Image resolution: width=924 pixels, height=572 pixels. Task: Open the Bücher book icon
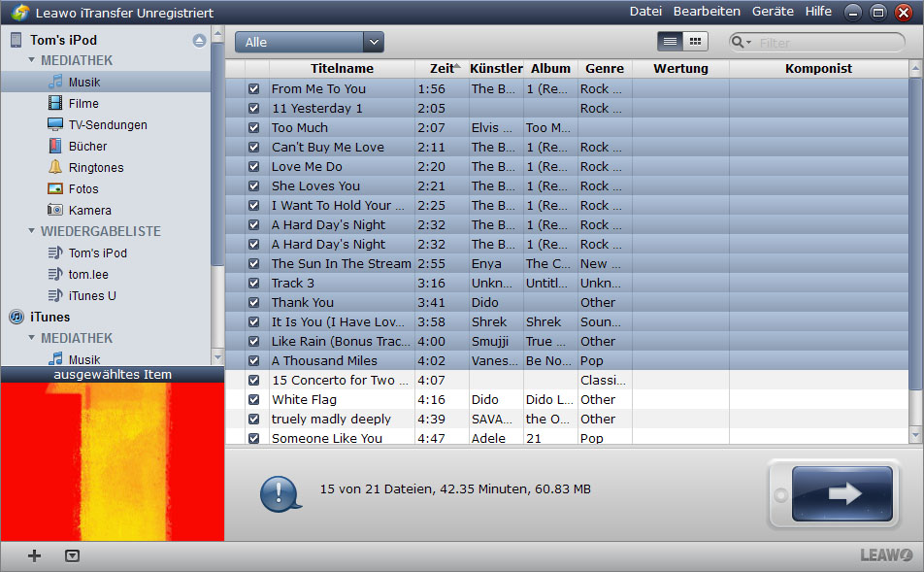pos(55,146)
